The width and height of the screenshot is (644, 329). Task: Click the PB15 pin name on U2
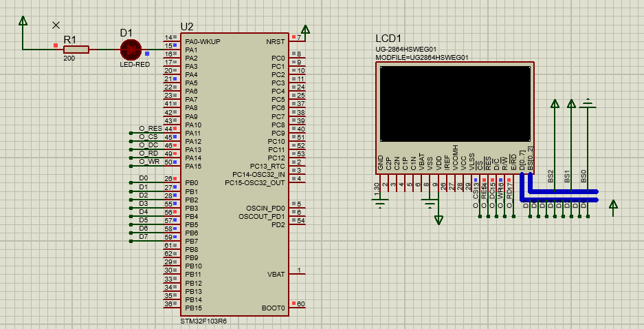pos(193,308)
